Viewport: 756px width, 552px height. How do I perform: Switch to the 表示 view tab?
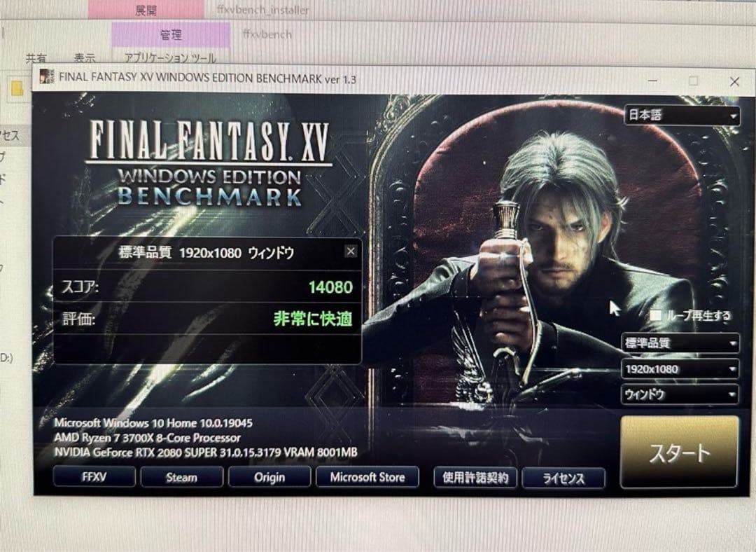[83, 60]
